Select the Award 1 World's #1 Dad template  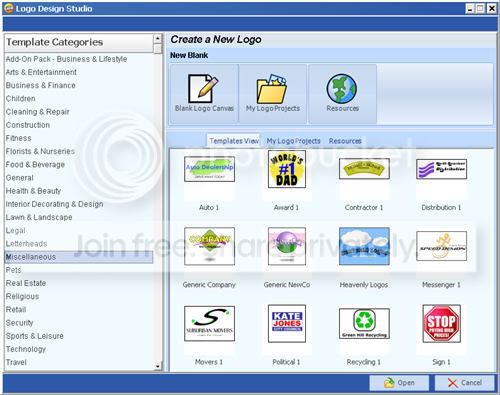click(x=287, y=169)
